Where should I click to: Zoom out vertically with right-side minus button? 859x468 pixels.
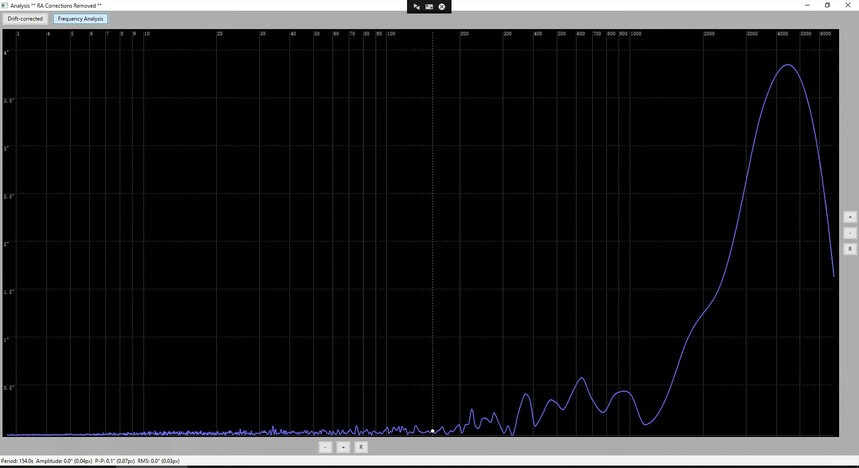[850, 233]
